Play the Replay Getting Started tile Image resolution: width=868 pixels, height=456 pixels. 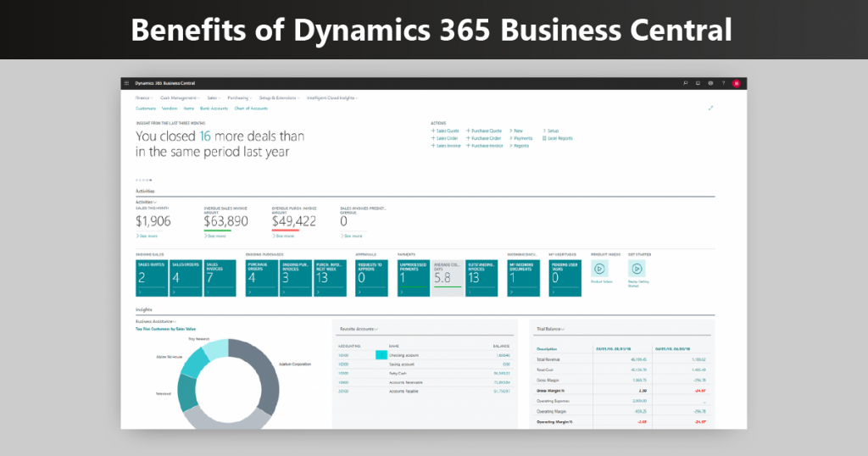point(637,269)
